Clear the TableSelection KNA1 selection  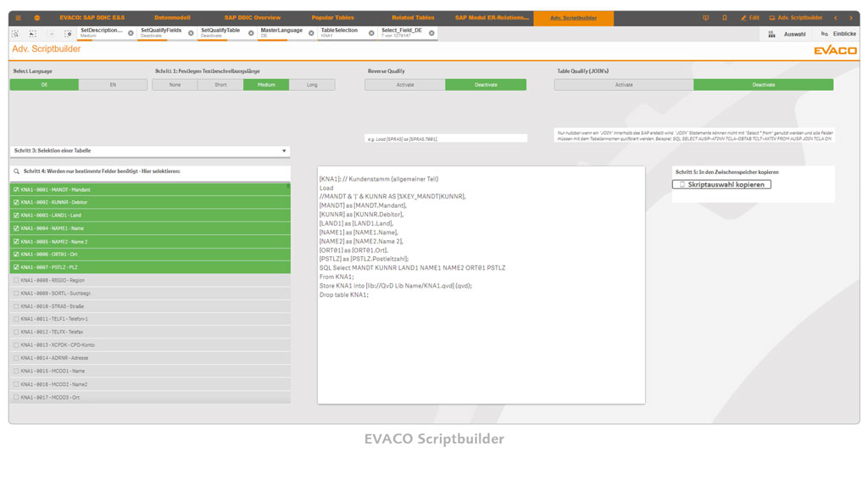point(371,33)
